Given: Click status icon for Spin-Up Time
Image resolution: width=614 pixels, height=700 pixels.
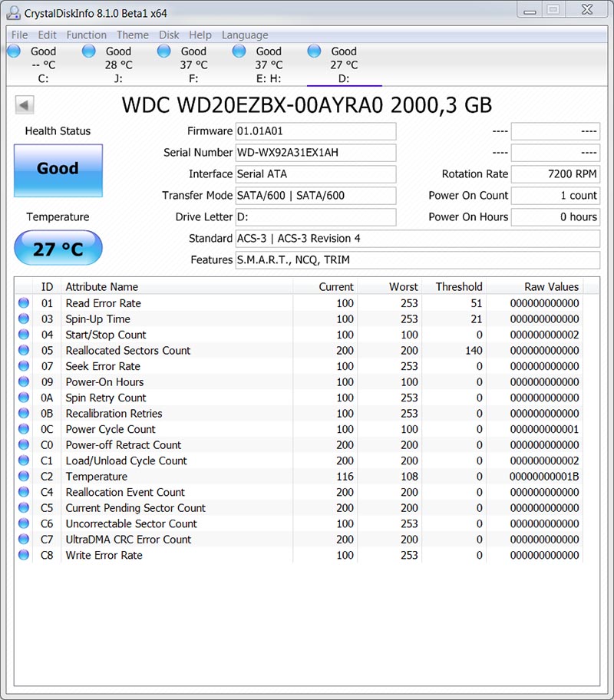Looking at the screenshot, I should tap(24, 319).
